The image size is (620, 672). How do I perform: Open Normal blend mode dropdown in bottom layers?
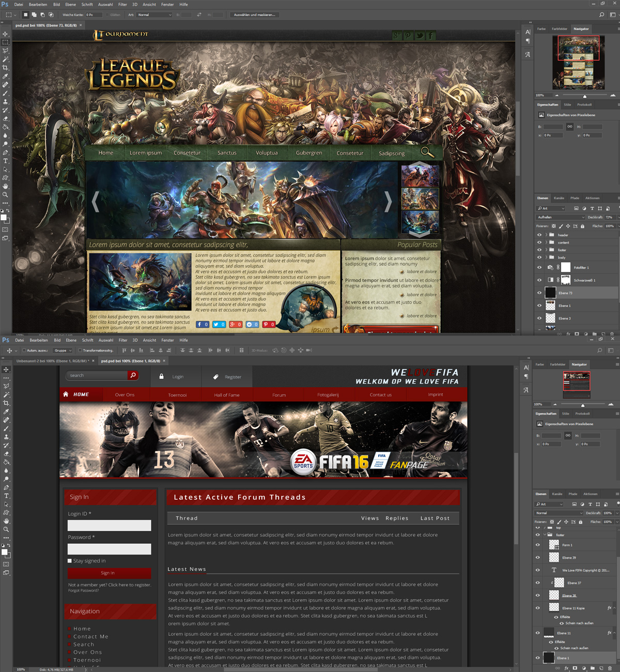point(559,513)
